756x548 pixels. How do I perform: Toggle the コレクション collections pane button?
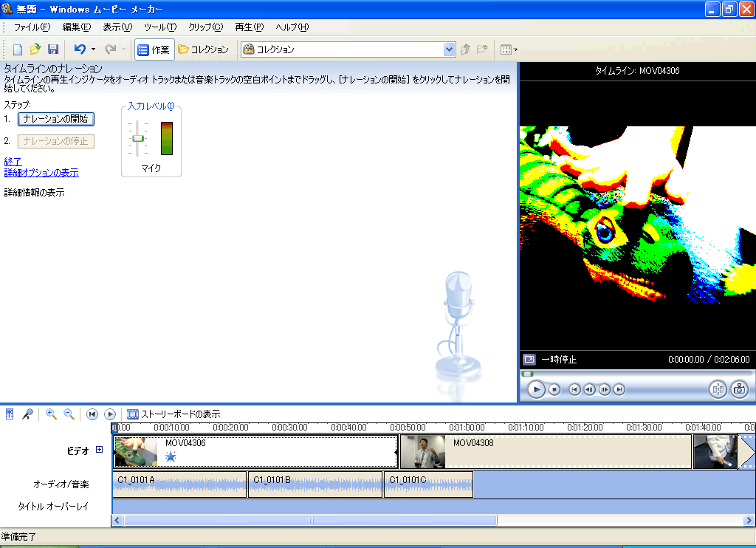(x=203, y=49)
